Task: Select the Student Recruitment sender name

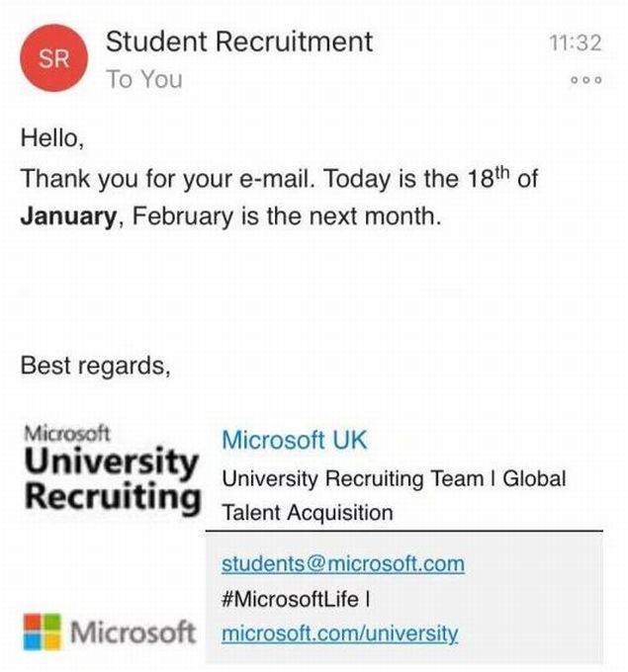Action: [239, 42]
